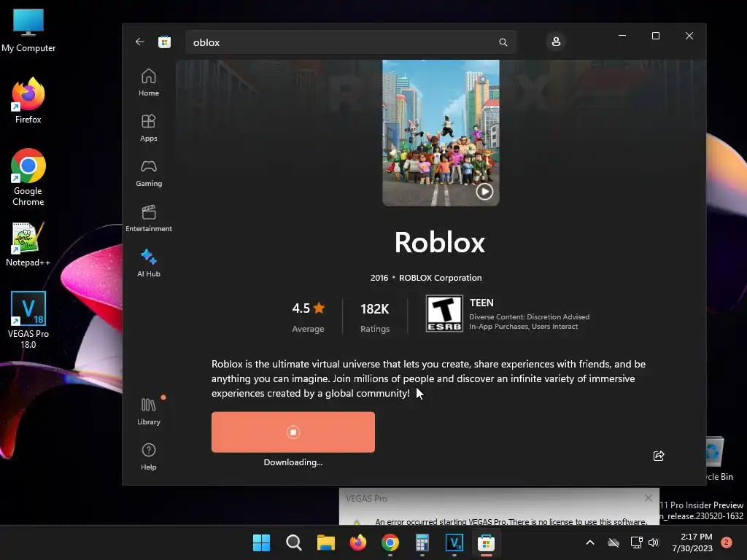Click the '2016' release year text

379,278
